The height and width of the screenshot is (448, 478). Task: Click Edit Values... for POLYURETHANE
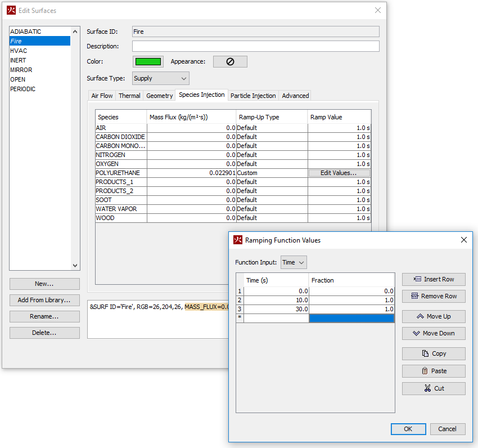point(339,173)
